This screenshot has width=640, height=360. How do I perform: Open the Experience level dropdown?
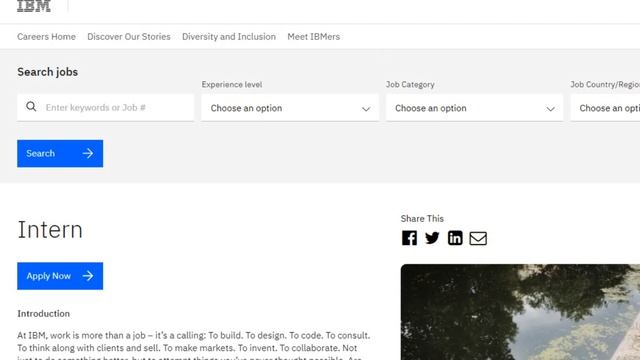(x=290, y=108)
